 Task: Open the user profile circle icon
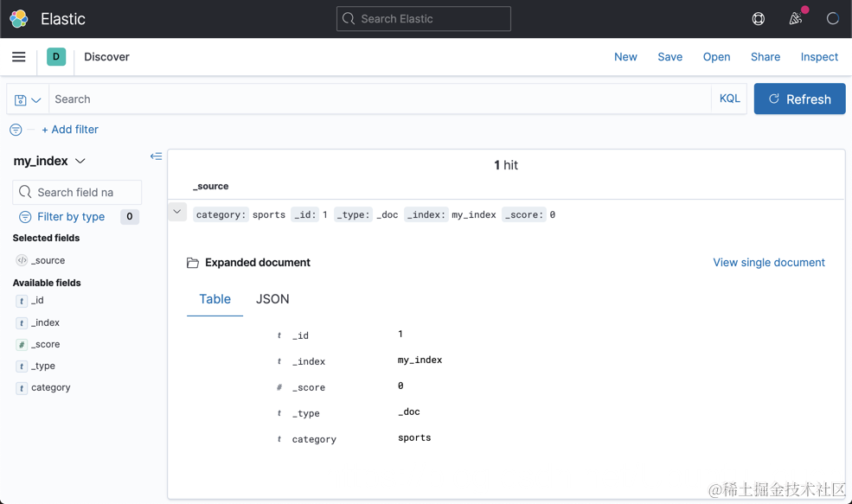[x=832, y=19]
